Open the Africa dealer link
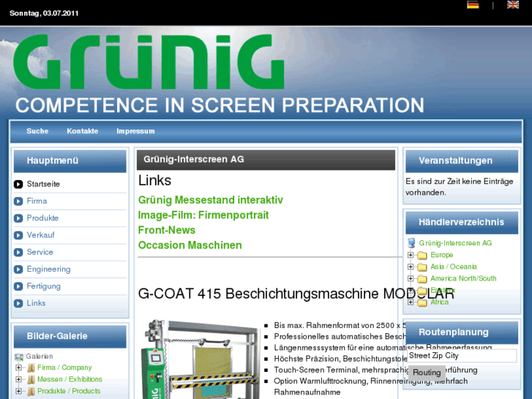Viewport: 532px width, 399px height. [439, 302]
